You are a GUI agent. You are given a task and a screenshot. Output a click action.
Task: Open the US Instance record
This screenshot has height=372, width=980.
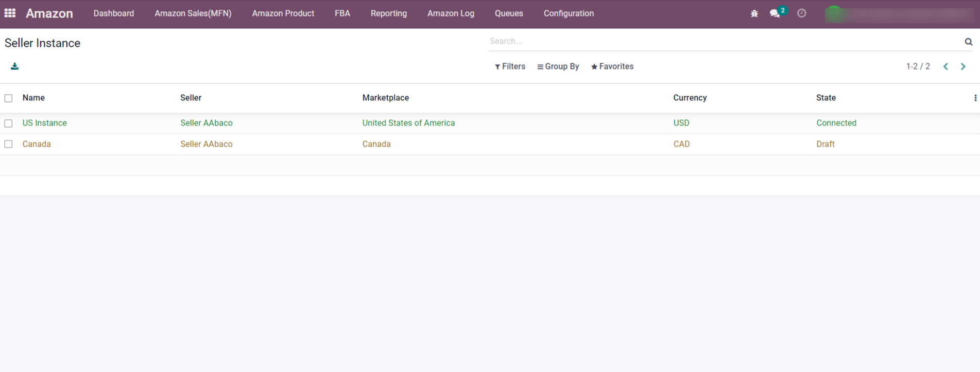[45, 123]
